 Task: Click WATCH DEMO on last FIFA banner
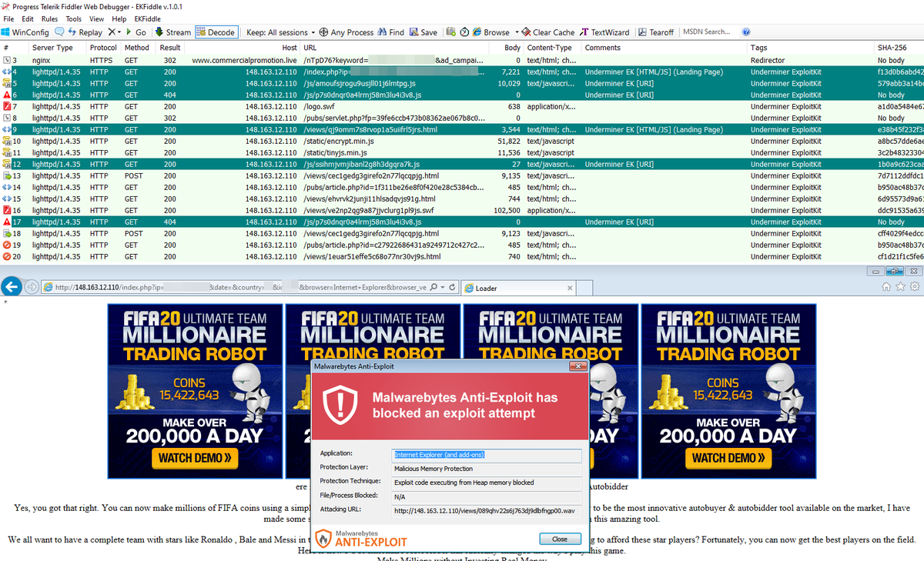point(728,458)
